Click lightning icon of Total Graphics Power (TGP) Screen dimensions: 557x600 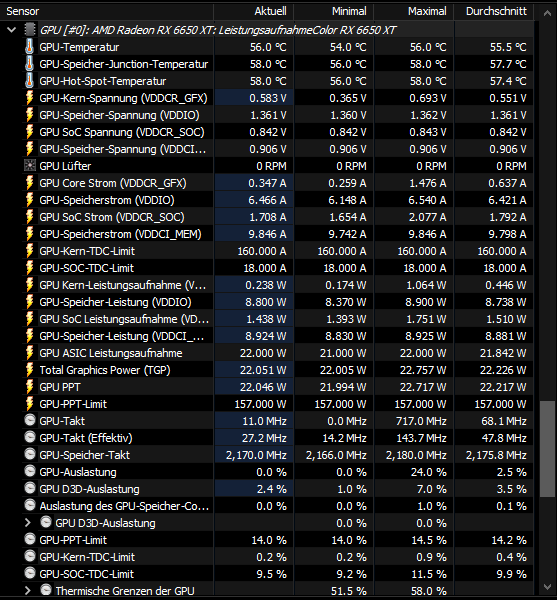click(x=29, y=370)
